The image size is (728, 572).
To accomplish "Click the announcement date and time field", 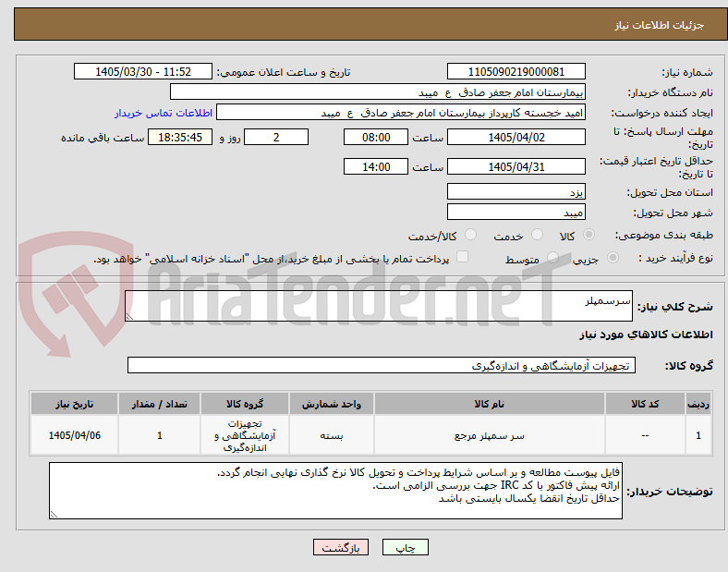I will coord(143,72).
